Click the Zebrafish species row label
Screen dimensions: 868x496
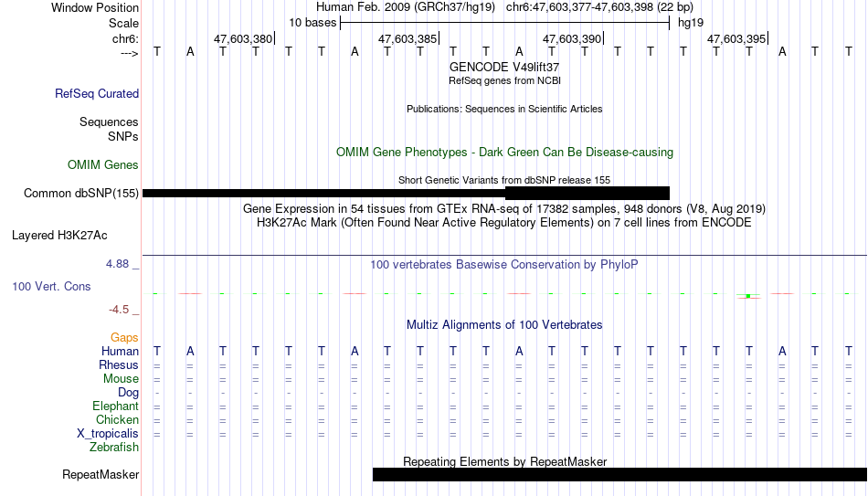tap(114, 448)
